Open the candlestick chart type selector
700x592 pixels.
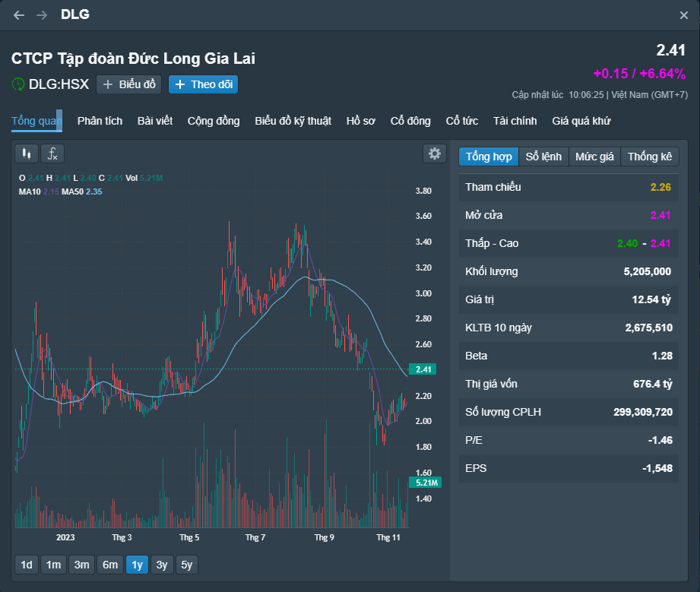click(x=27, y=154)
